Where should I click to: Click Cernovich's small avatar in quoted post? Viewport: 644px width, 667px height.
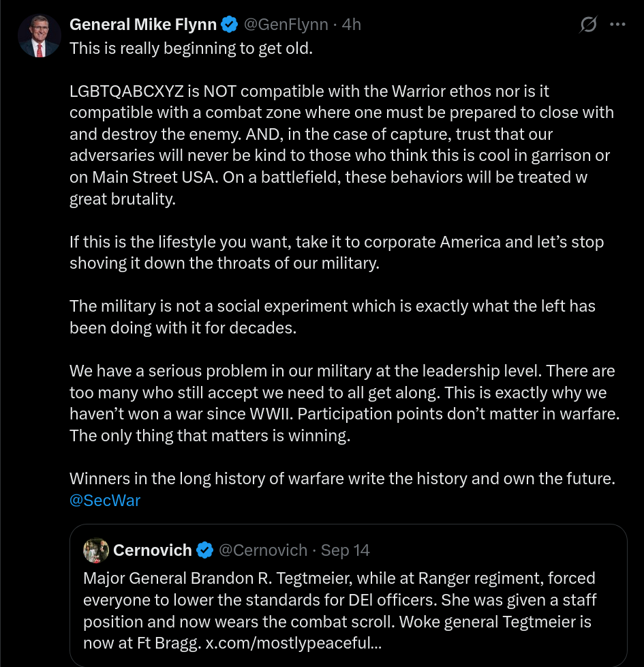(x=96, y=550)
